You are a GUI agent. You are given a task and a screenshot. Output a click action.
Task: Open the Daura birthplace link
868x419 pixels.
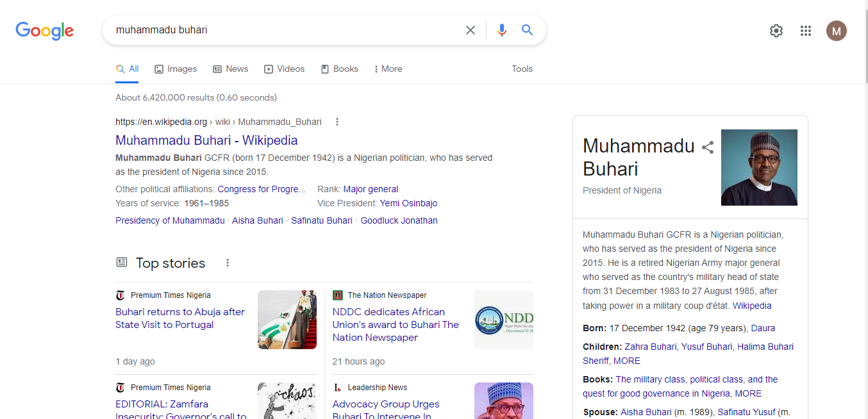click(763, 327)
